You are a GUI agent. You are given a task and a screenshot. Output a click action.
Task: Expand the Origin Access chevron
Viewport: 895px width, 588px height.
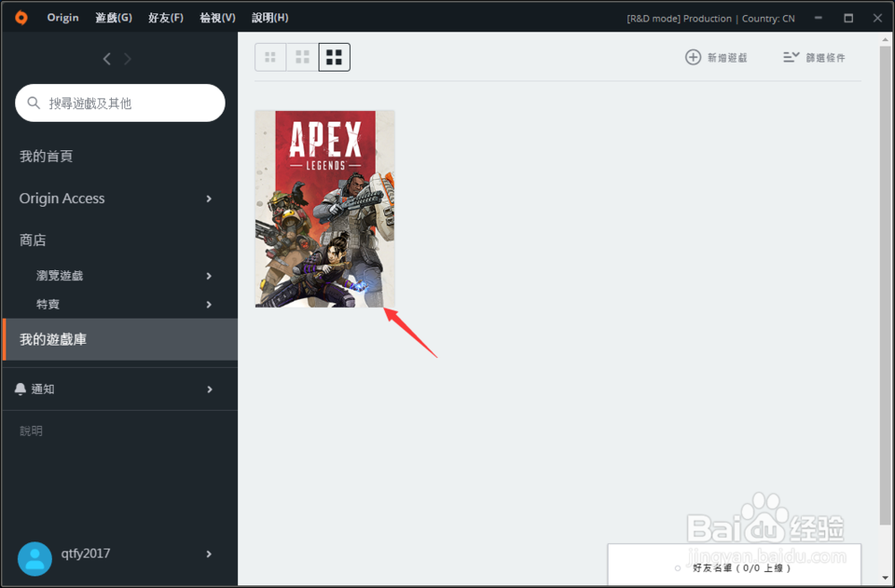pyautogui.click(x=209, y=199)
